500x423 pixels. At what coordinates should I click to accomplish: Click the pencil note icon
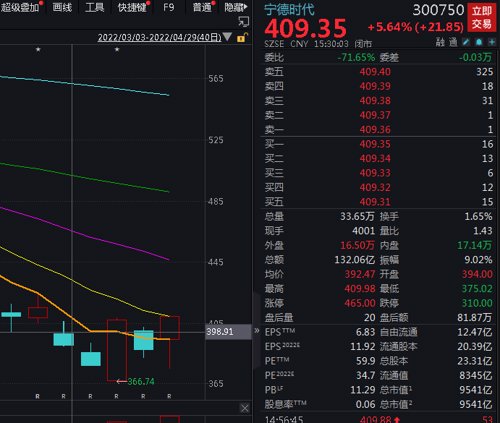(466, 42)
